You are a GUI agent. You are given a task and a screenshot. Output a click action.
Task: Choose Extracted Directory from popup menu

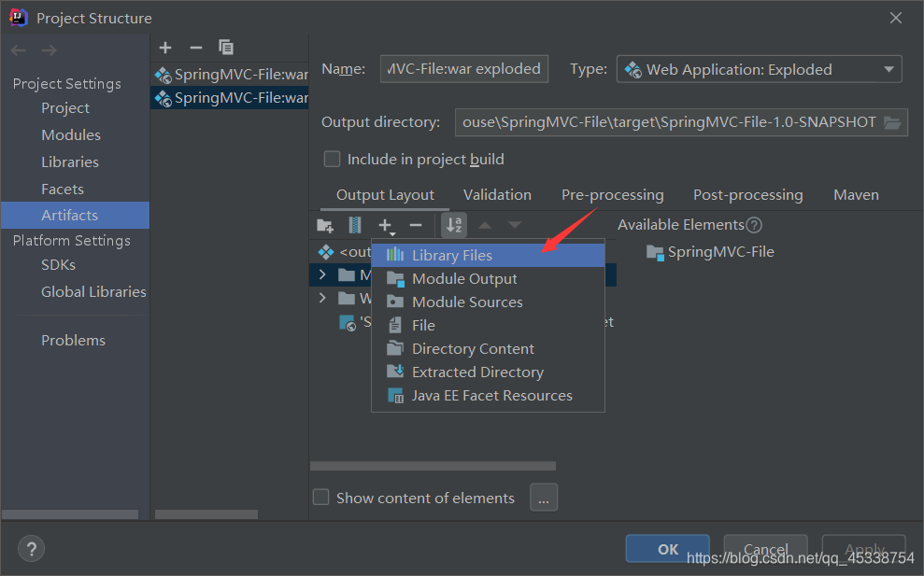(x=488, y=372)
